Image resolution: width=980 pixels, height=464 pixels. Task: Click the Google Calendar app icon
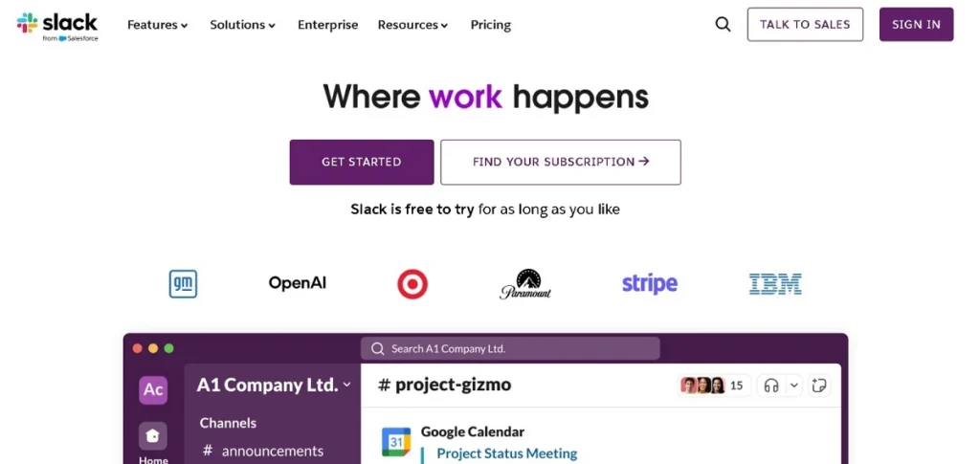click(396, 441)
